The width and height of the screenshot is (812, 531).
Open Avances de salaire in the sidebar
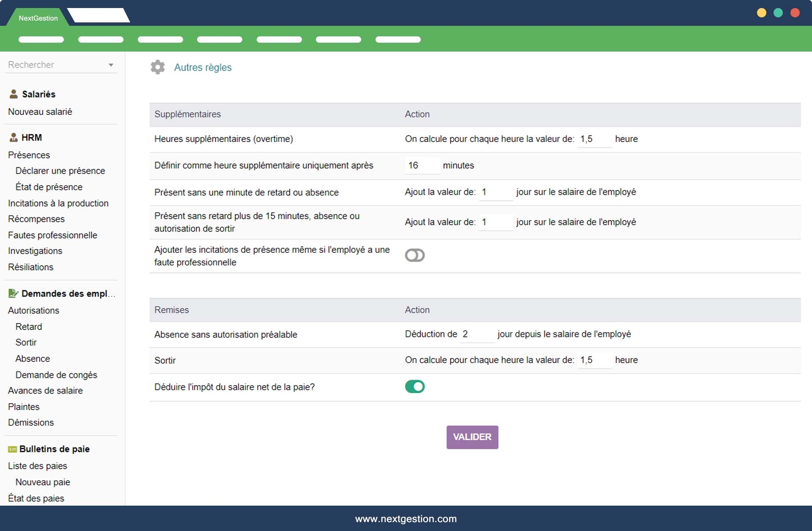pyautogui.click(x=45, y=391)
